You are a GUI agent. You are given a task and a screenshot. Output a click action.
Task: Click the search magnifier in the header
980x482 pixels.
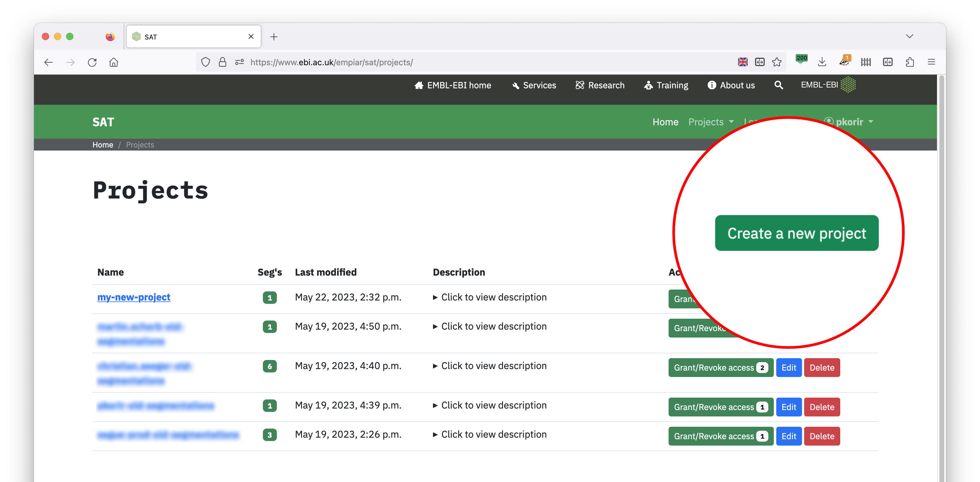pos(778,85)
